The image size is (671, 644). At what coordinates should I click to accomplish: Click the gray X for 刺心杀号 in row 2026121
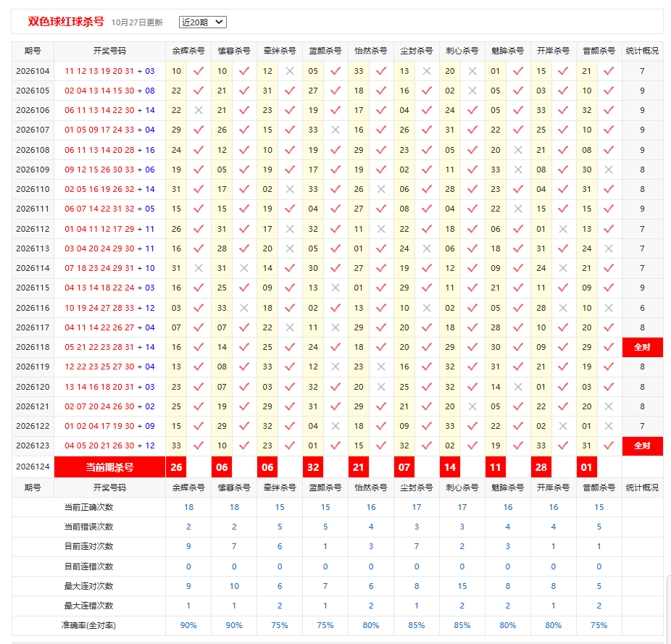472,406
